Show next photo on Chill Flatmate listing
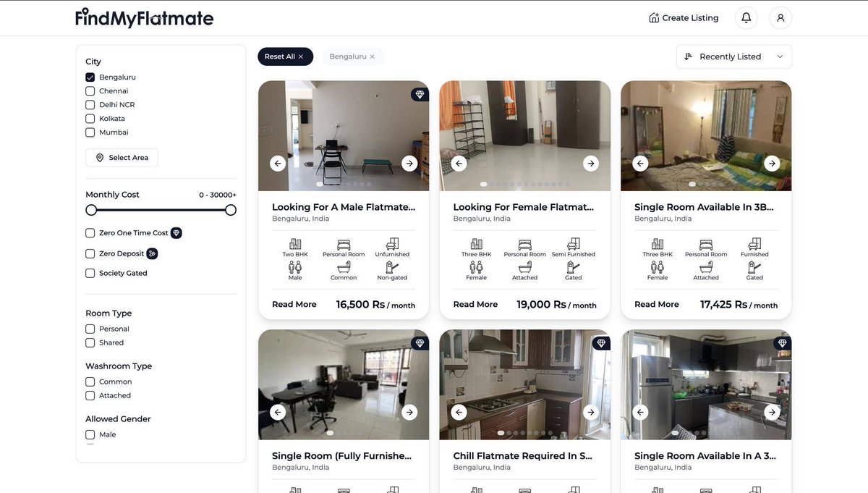This screenshot has height=493, width=868. [x=591, y=412]
